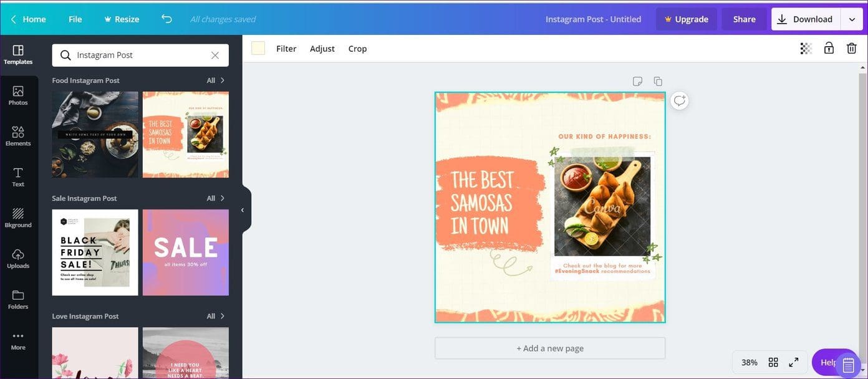
Task: Rename the Instagram Post - Untitled title
Action: click(593, 19)
